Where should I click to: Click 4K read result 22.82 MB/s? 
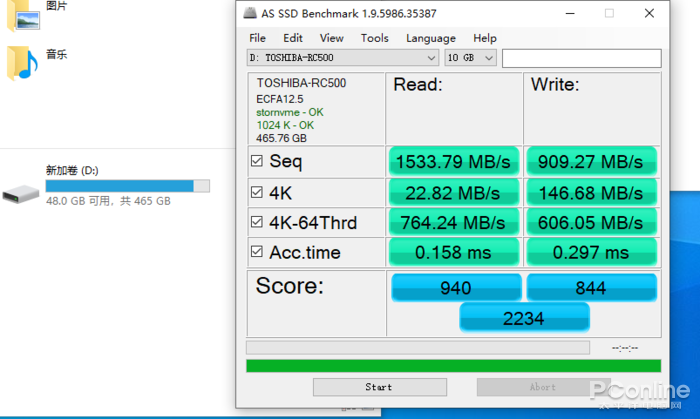point(454,193)
